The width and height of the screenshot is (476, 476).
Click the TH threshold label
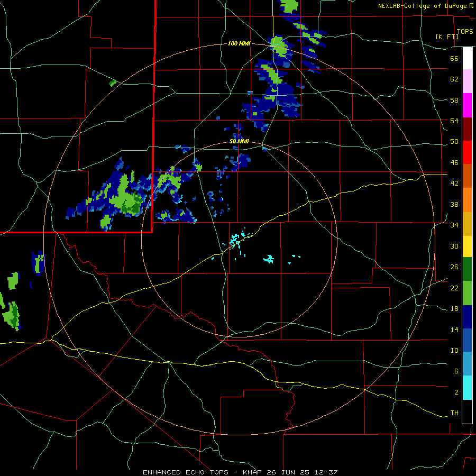pyautogui.click(x=454, y=413)
